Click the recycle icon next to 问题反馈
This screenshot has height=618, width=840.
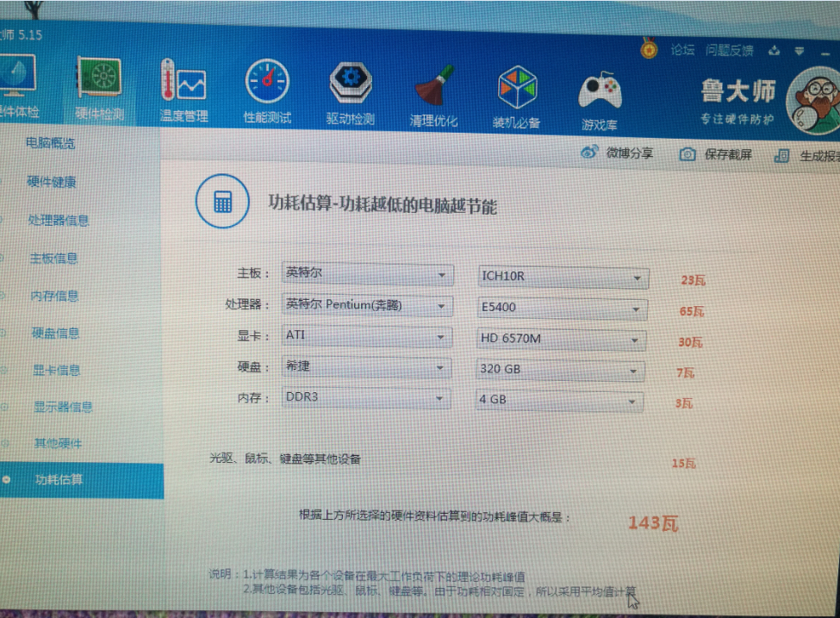click(775, 51)
